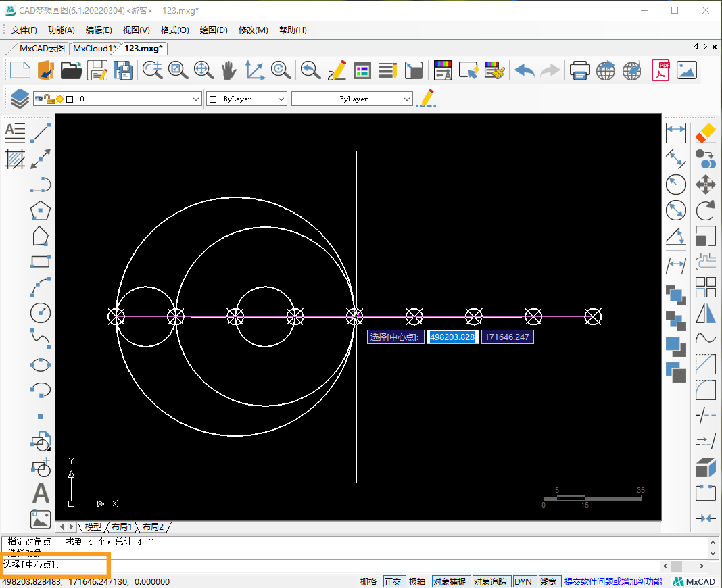This screenshot has height=588, width=722.
Task: Switch to the MxCAD云图 tab
Action: click(42, 48)
